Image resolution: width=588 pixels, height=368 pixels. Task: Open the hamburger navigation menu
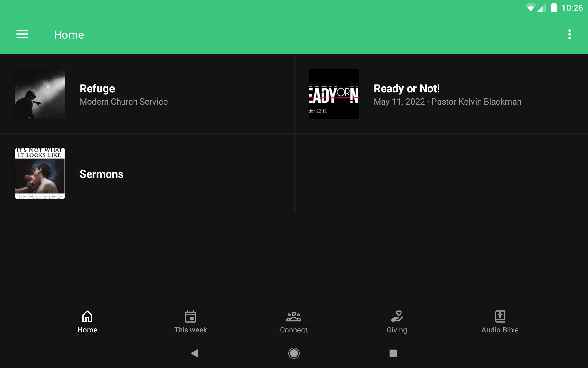(22, 34)
